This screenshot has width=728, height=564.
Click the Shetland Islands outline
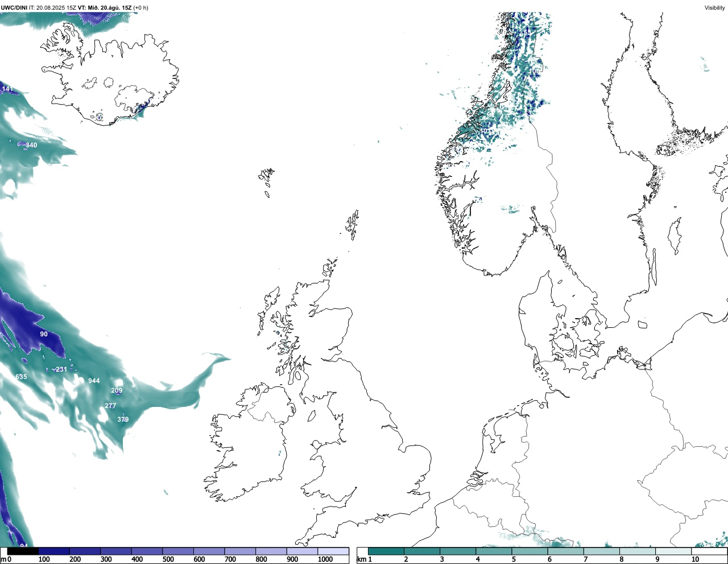pos(353,225)
